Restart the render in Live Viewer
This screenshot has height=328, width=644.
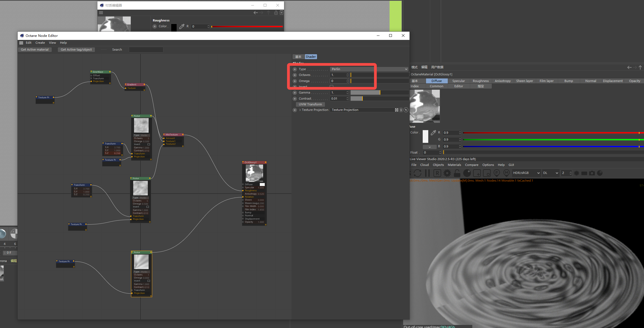pos(418,173)
